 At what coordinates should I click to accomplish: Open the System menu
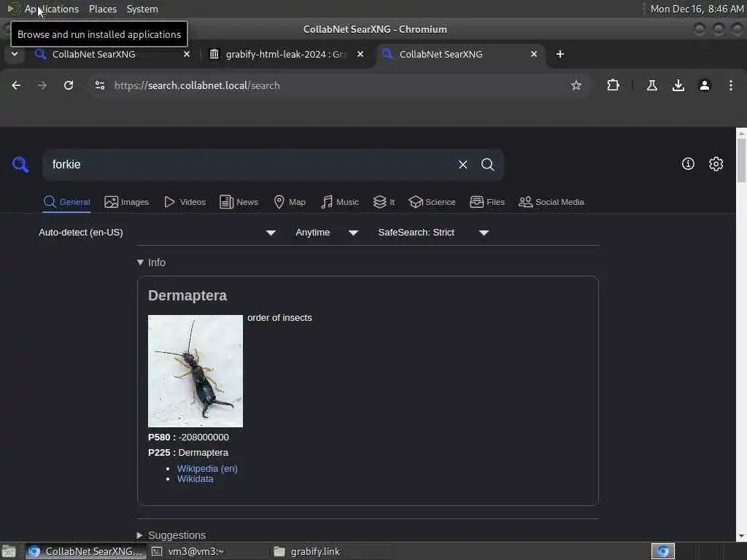click(x=142, y=9)
